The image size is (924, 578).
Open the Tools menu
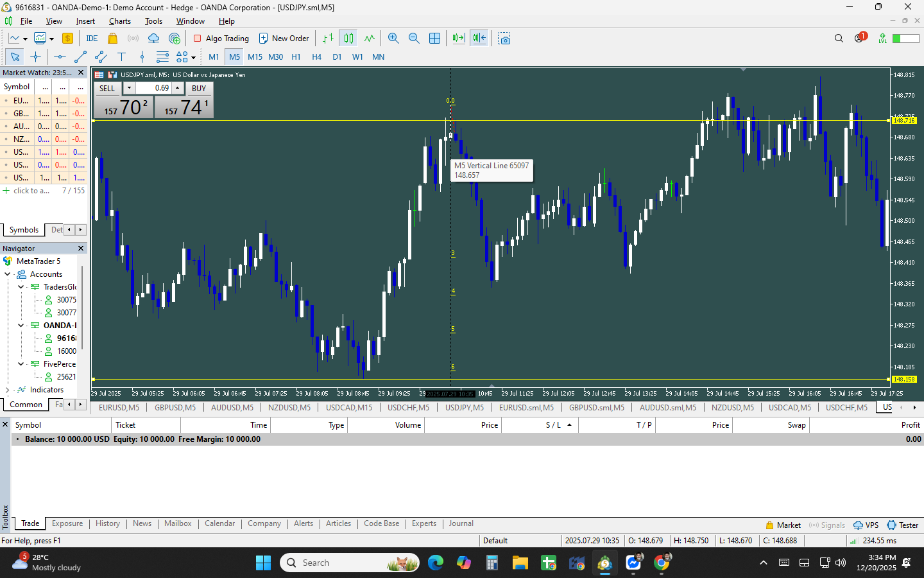[x=153, y=21]
